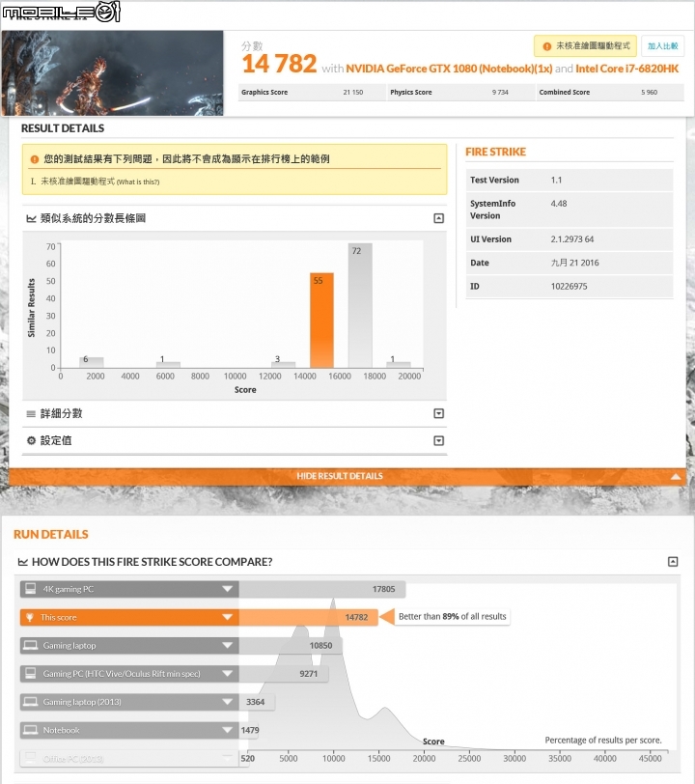Image resolution: width=695 pixels, height=784 pixels.
Task: Click the 'Better than 89% of all results' label
Action: (452, 617)
